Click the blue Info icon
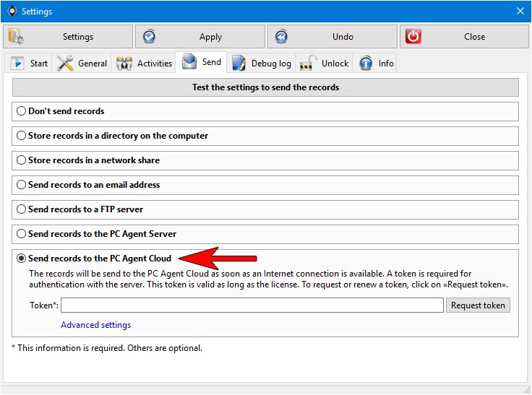This screenshot has height=395, width=532. [366, 64]
